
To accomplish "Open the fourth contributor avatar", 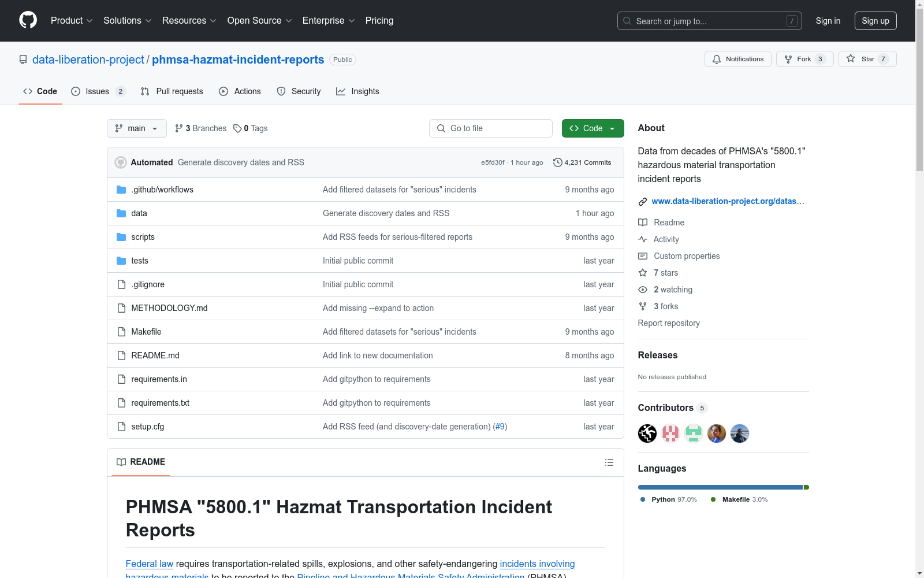I will click(717, 433).
